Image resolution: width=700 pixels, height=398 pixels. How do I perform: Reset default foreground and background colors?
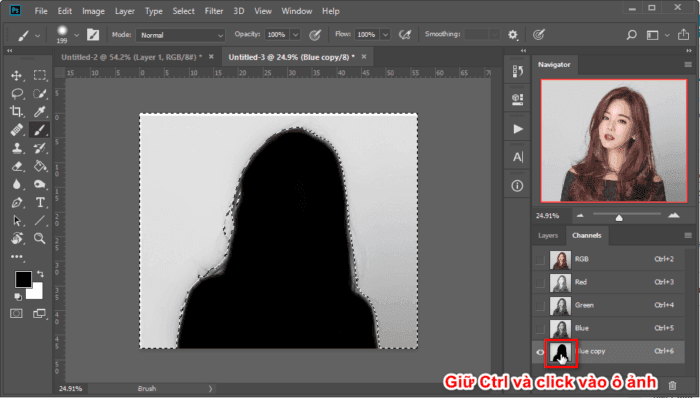(x=18, y=296)
